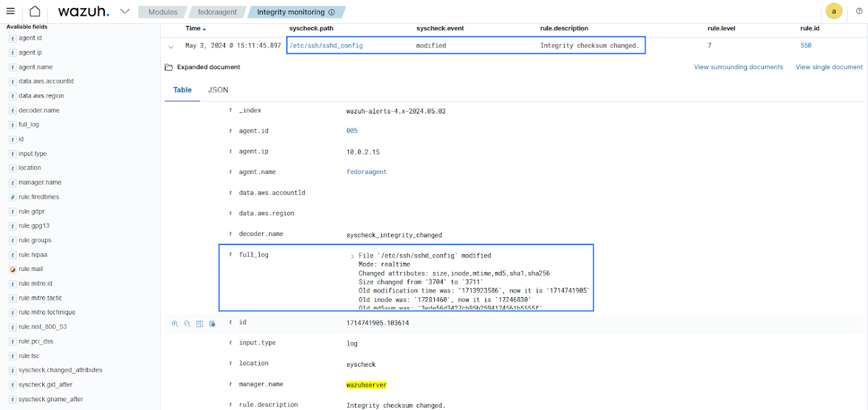Click the Expanded document folder icon

[x=169, y=67]
